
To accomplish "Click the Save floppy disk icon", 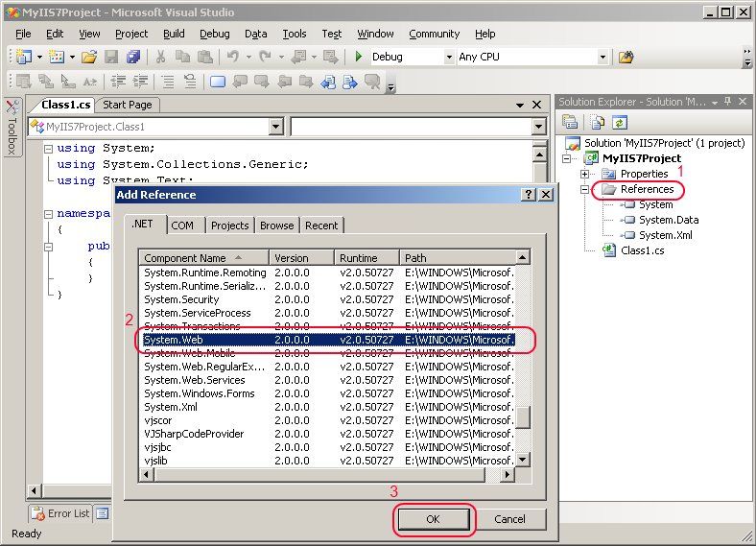I will coord(111,57).
